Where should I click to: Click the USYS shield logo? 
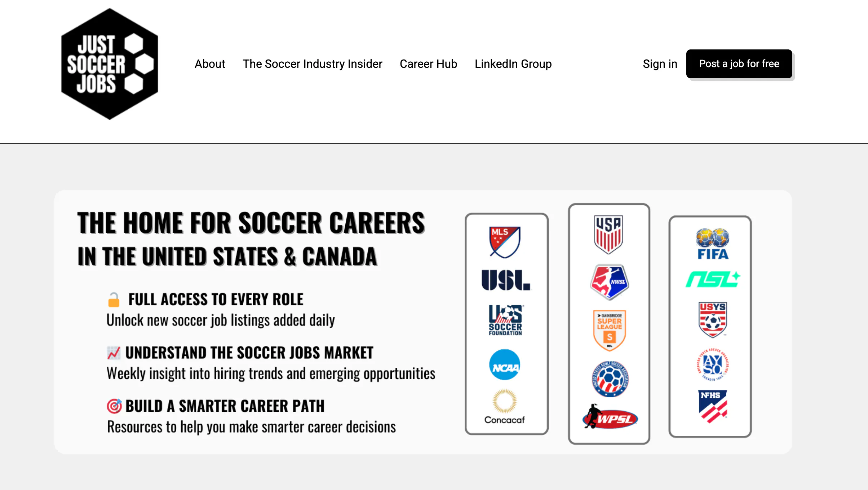point(713,320)
